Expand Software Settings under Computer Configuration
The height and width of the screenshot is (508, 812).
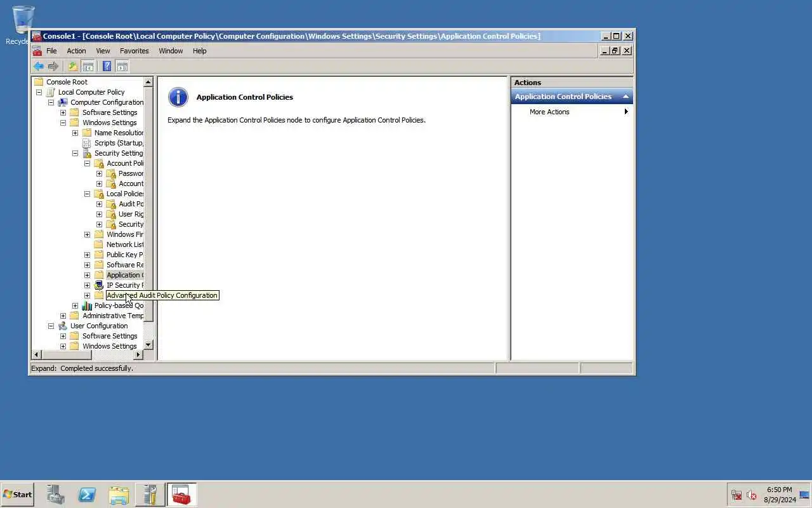tap(63, 112)
